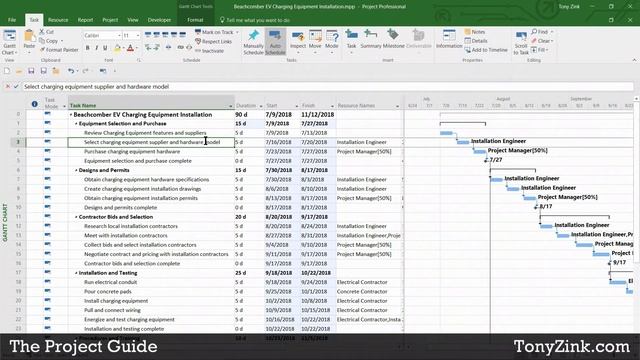Open task Notes
This screenshot has height=360, width=640.
474,32
